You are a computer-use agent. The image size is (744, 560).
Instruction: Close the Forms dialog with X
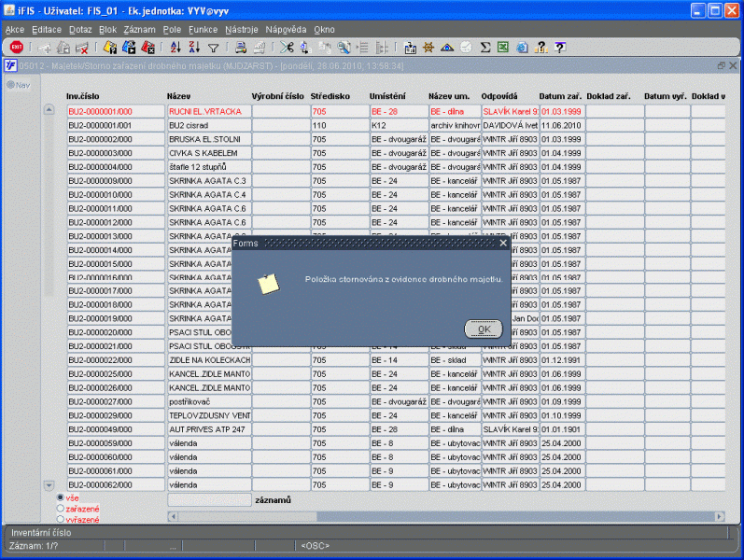click(x=503, y=243)
